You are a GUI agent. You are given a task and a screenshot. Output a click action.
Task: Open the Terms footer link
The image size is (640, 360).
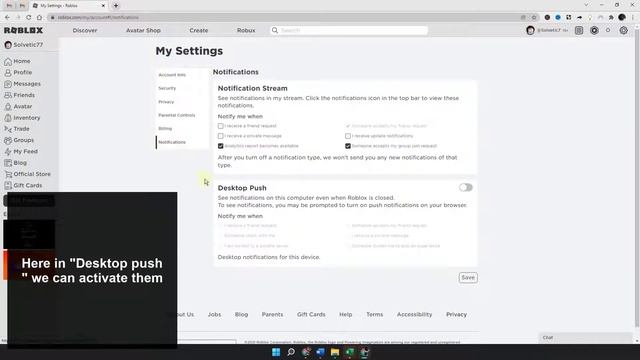point(374,315)
